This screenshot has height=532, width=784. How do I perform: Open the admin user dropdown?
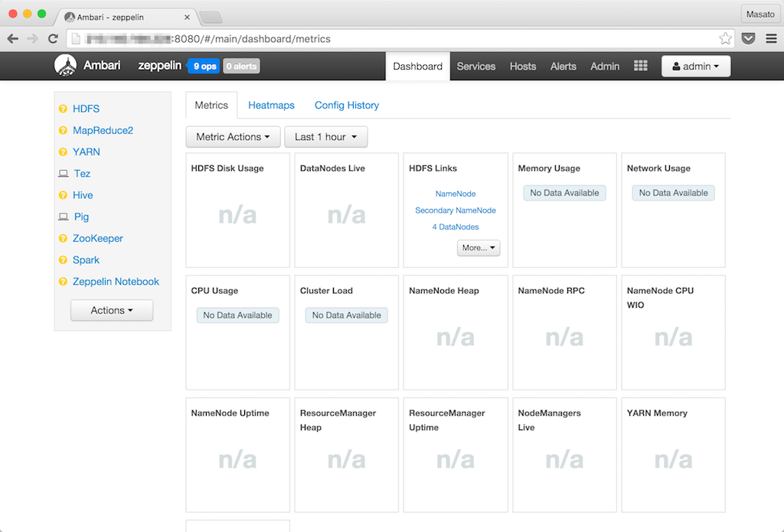696,66
